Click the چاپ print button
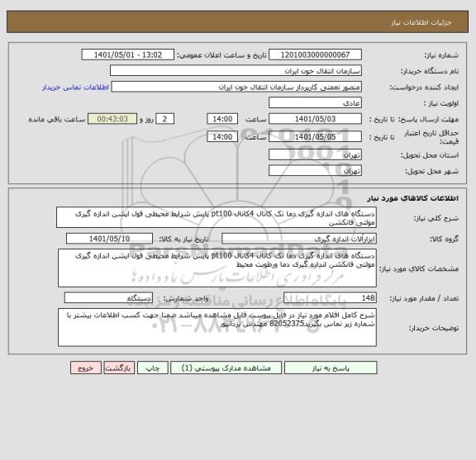The image size is (476, 460). (x=152, y=368)
